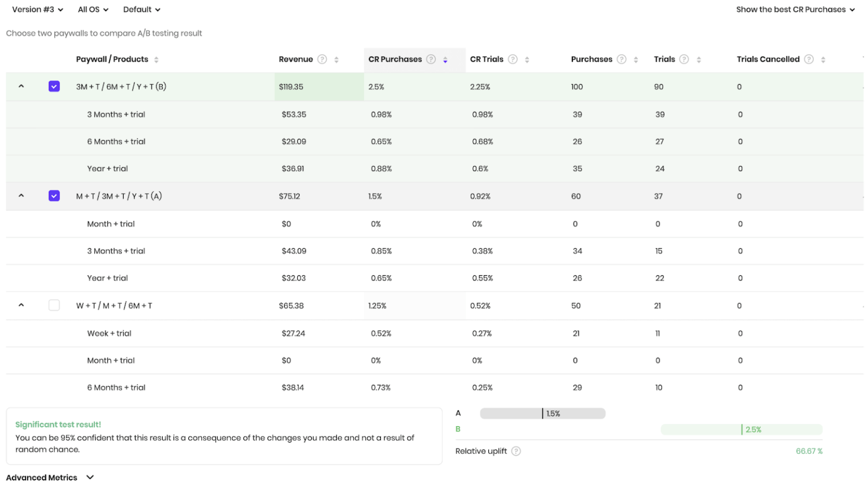Uncheck the 3M + T / 6M + T / Y + T (B) paywall

pyautogui.click(x=54, y=86)
